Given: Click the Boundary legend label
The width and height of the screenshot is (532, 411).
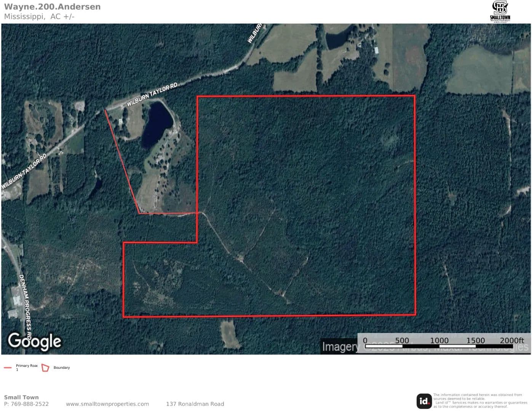Looking at the screenshot, I should point(62,368).
